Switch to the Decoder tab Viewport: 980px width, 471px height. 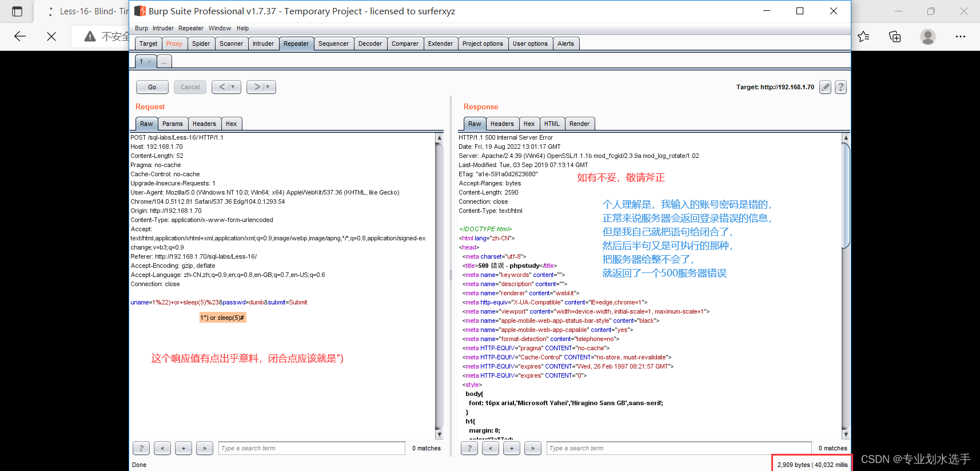370,43
